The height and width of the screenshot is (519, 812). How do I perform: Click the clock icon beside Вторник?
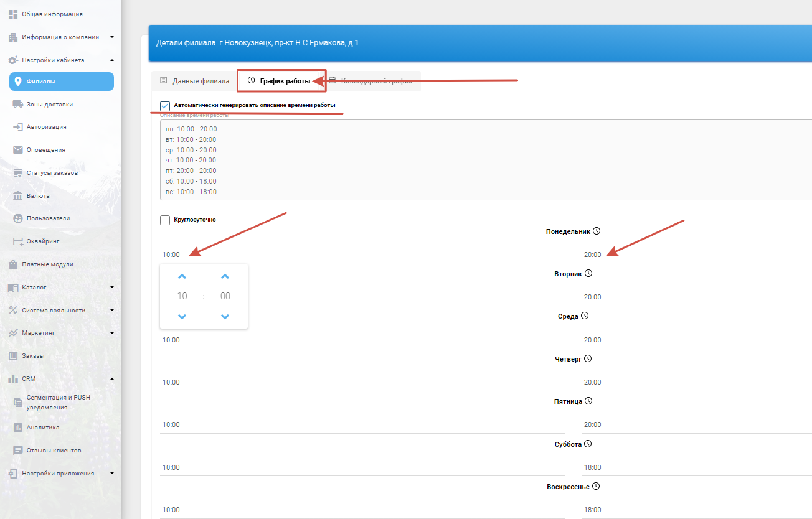pos(588,273)
